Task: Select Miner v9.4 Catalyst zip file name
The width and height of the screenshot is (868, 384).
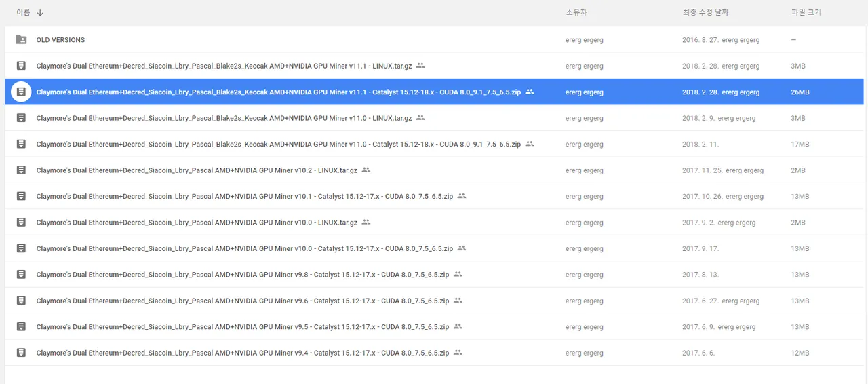Action: (x=243, y=353)
